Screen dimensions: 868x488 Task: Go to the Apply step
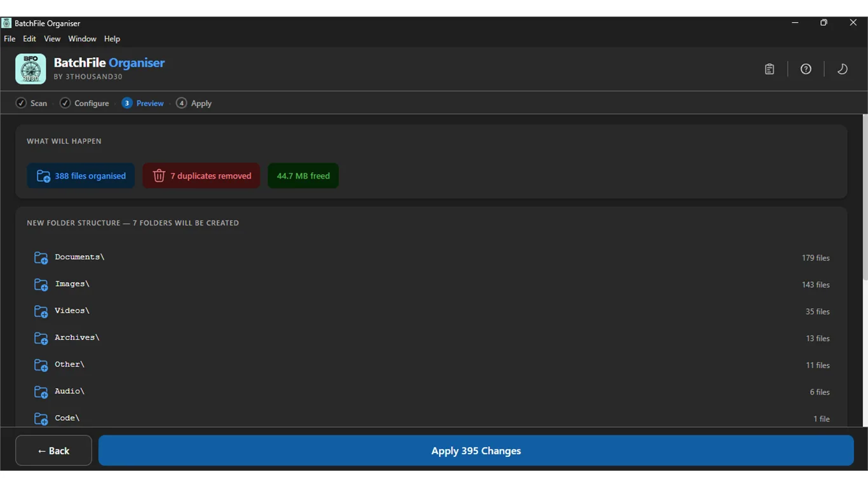click(x=194, y=103)
